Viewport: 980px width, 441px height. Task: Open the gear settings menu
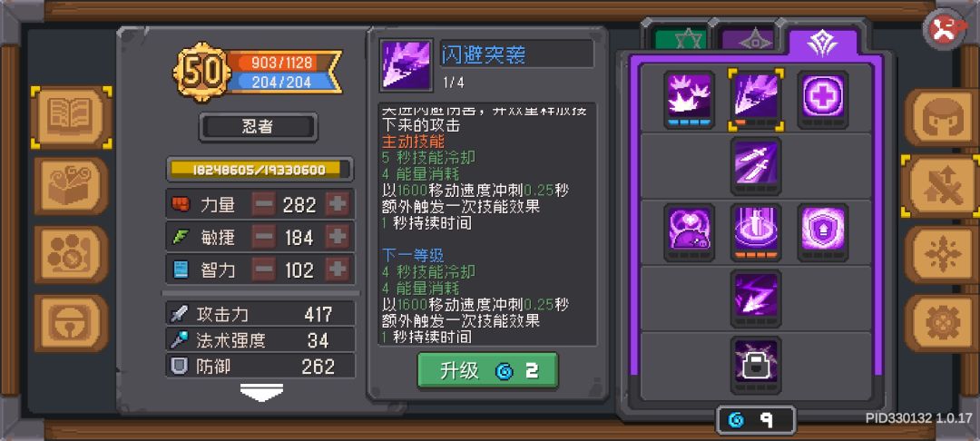[941, 324]
